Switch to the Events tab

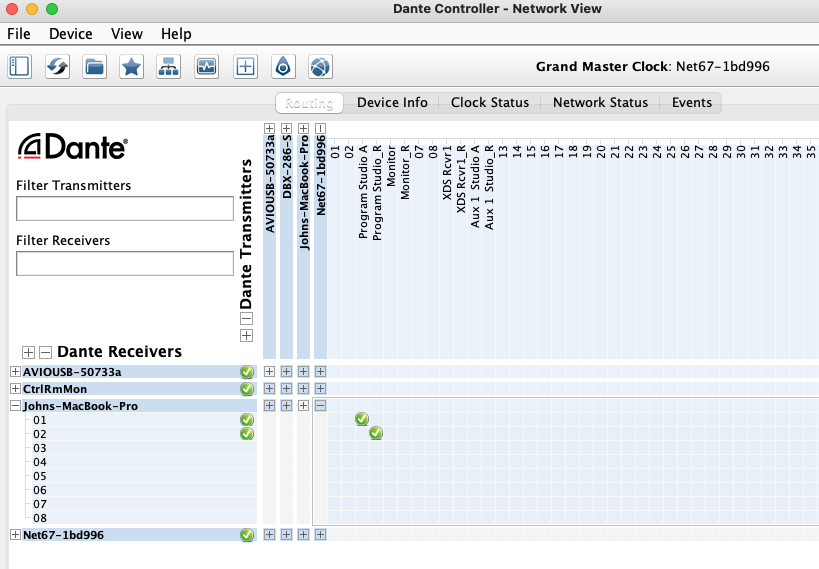coord(692,103)
